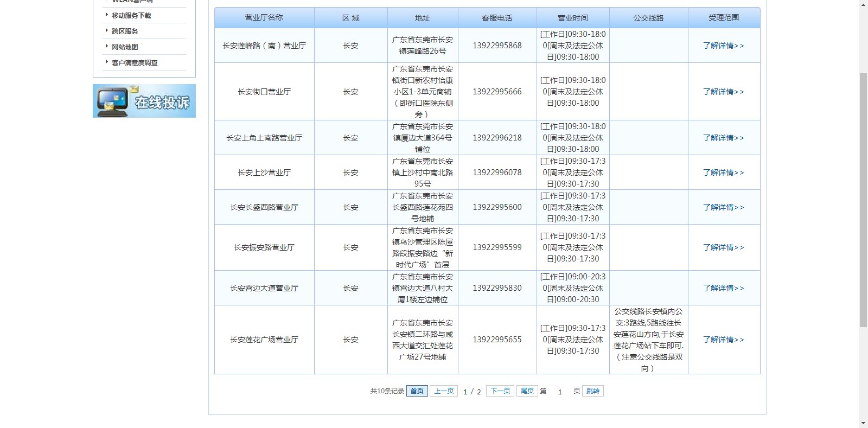This screenshot has height=428, width=868.
Task: Click the 地址 column header
Action: point(423,18)
